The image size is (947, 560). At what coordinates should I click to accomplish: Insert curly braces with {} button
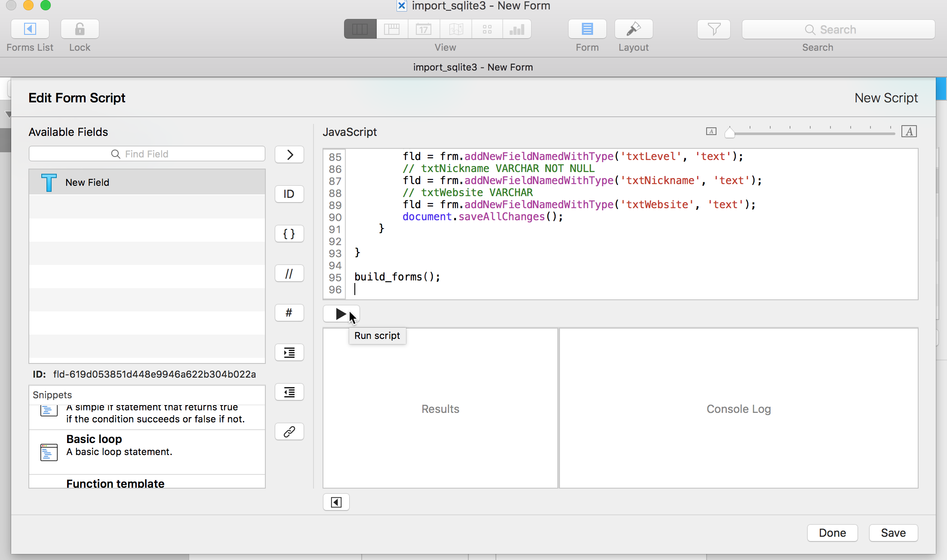(289, 234)
